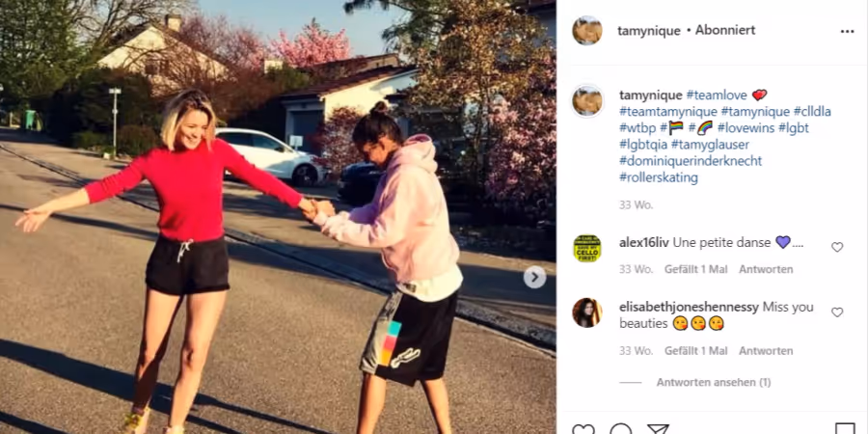Open elisabethjoneshennessy's profile picture
Image resolution: width=868 pixels, height=434 pixels.
pyautogui.click(x=586, y=312)
